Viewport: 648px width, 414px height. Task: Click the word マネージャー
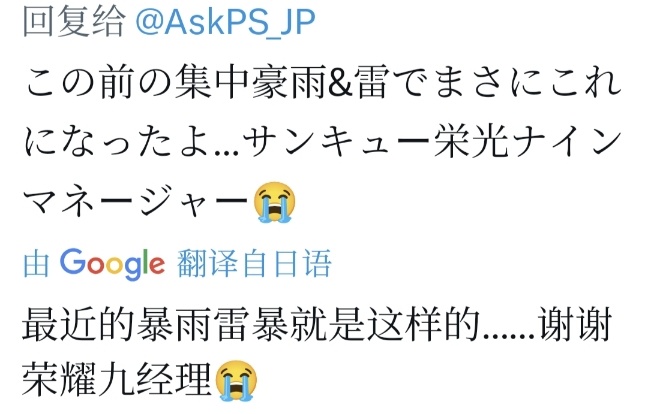(138, 202)
